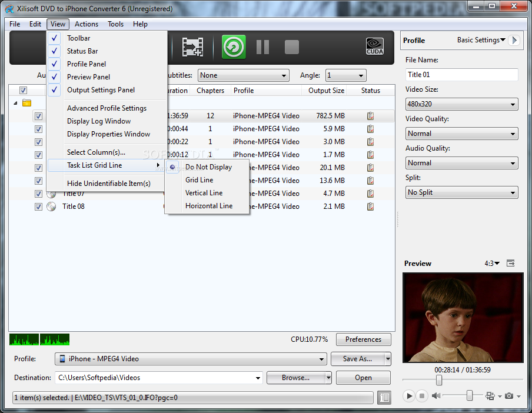Click the File Name field showing Title 01
Viewport: 532px width, 413px height.
click(461, 75)
